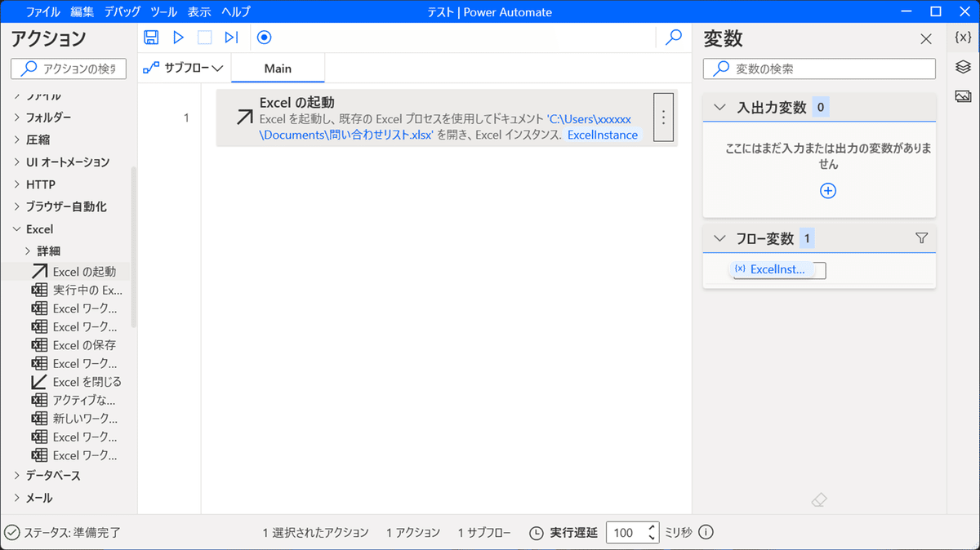Image resolution: width=980 pixels, height=550 pixels.
Task: Click the ステータス: 準備完了 text
Action: [73, 533]
